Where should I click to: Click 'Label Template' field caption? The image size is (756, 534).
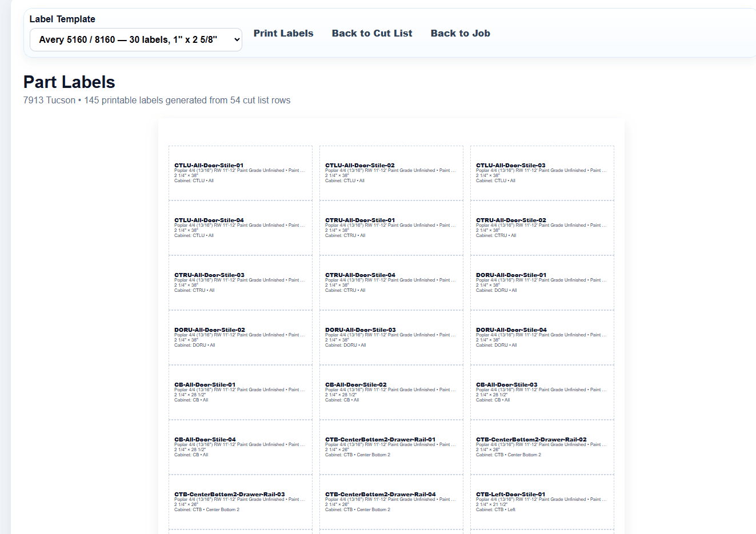[x=62, y=19]
